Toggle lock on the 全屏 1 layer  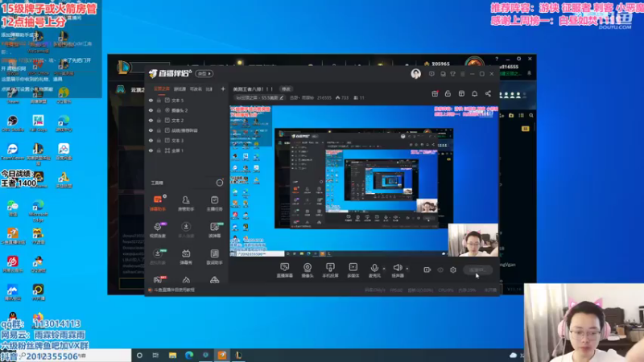(159, 150)
